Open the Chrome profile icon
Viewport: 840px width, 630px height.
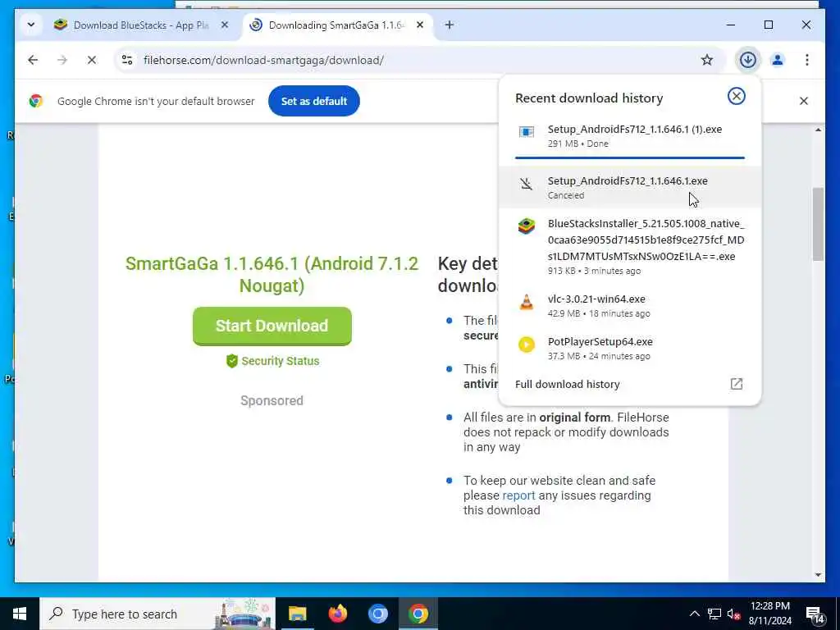click(778, 60)
